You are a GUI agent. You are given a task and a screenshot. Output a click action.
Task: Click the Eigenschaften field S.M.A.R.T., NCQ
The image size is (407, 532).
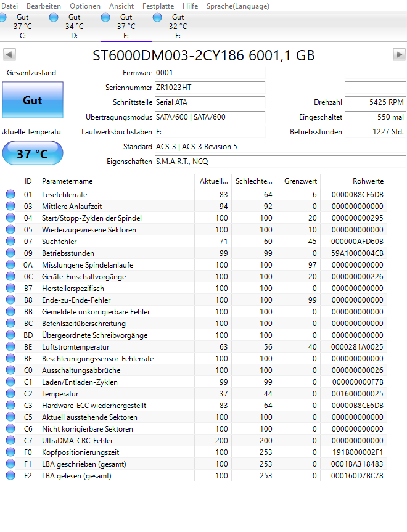[x=280, y=162]
